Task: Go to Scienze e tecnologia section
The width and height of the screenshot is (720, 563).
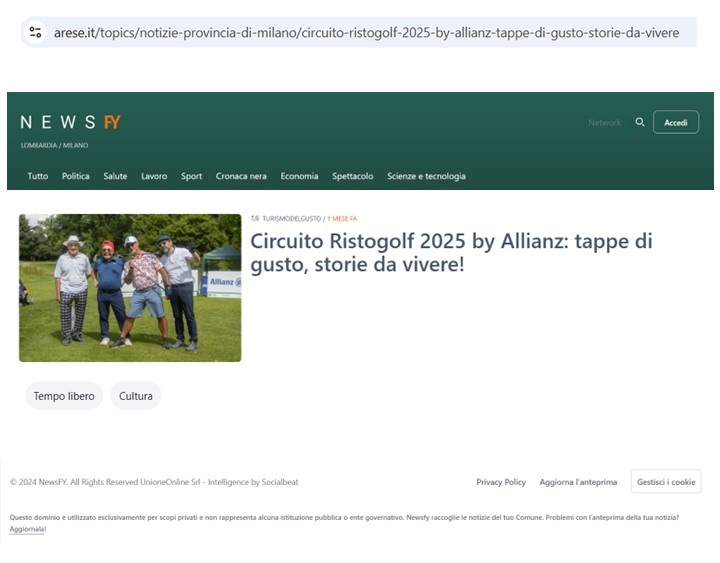Action: click(x=426, y=176)
